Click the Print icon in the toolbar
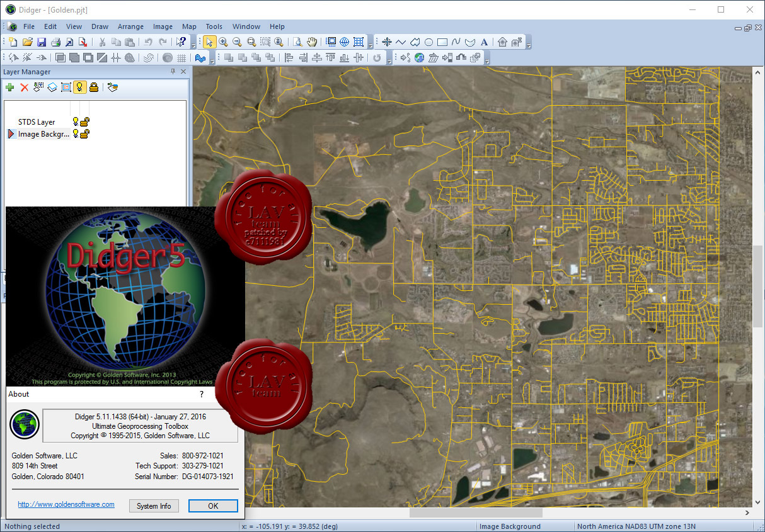 [x=55, y=42]
